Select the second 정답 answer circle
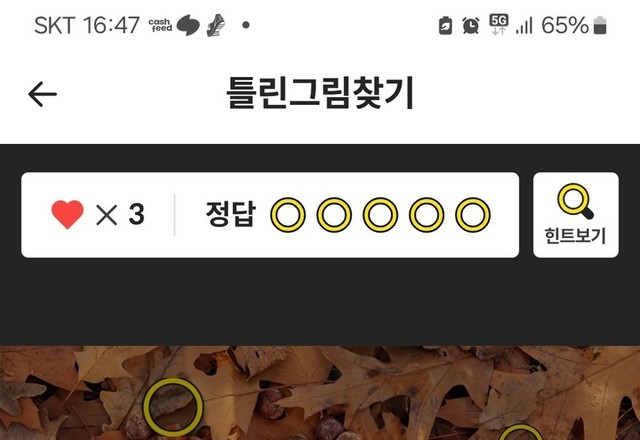Viewport: 640px width, 440px height. [x=334, y=215]
